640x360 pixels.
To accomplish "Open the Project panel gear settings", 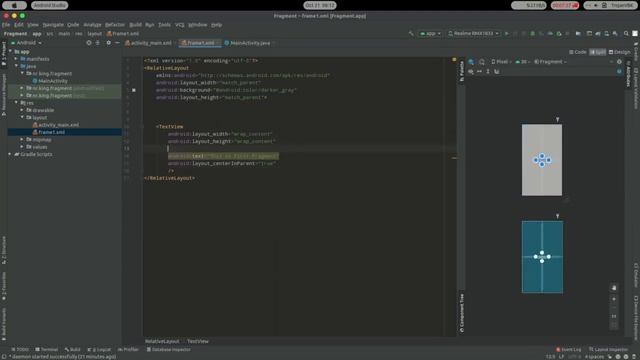I will click(x=109, y=42).
